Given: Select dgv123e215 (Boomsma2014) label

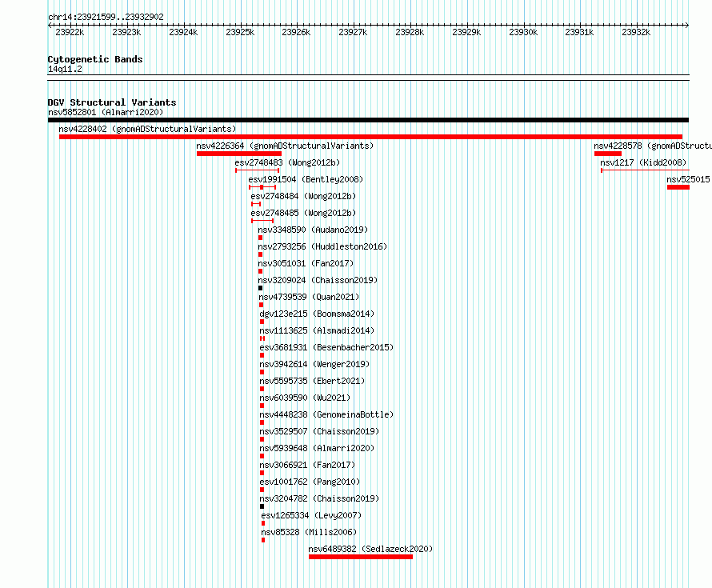Looking at the screenshot, I should pyautogui.click(x=318, y=314).
